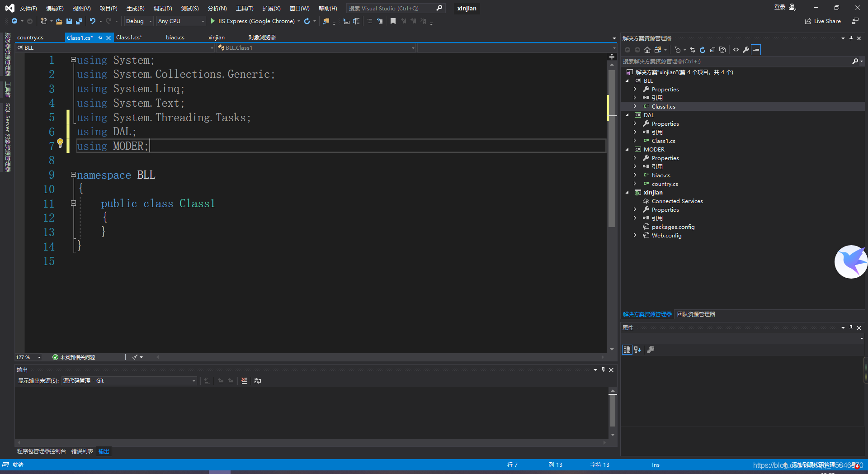Sync with active document icon

(x=693, y=50)
